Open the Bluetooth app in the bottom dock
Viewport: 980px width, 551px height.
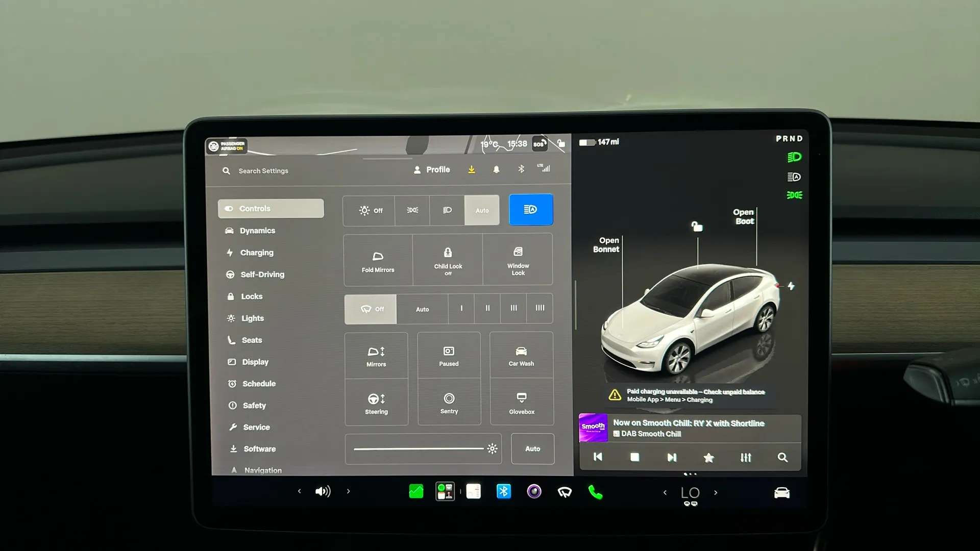coord(503,491)
